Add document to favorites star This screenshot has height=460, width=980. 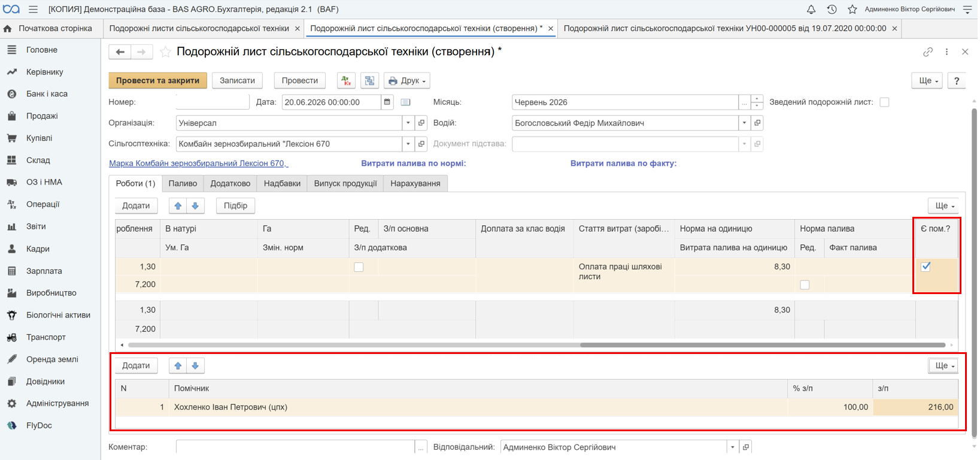165,52
